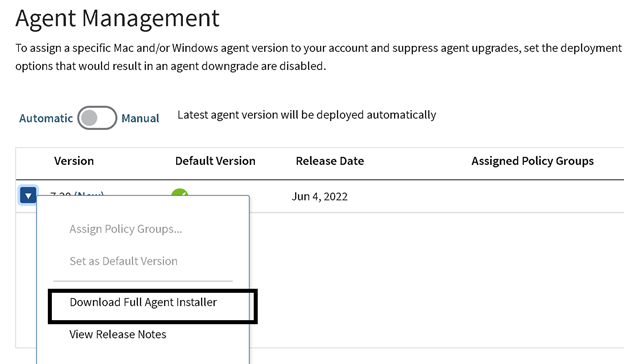The image size is (624, 364).
Task: Click the disabled Set as Default Version item
Action: pos(123,261)
